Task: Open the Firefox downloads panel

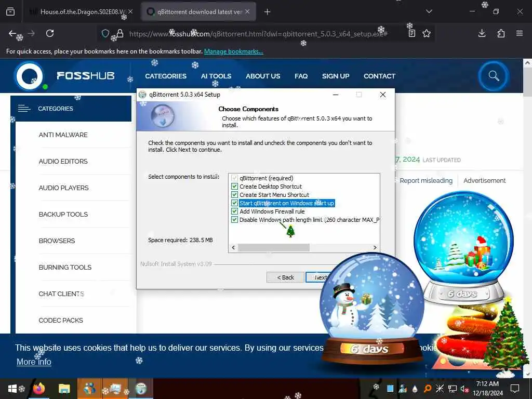Action: (x=482, y=33)
